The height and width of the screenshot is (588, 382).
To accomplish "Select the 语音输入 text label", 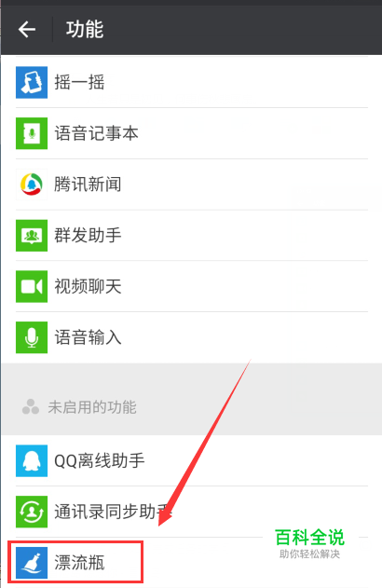I will 88,337.
